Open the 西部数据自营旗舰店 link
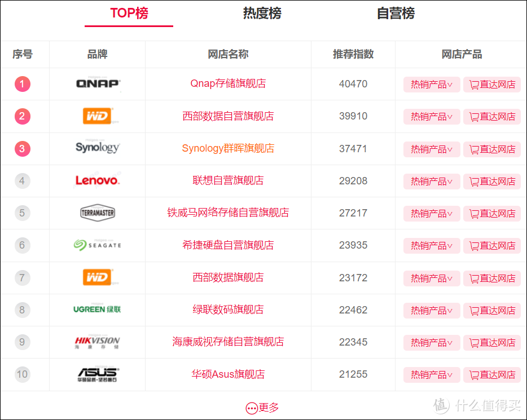Screen dimensions: 527x420 (x=228, y=116)
